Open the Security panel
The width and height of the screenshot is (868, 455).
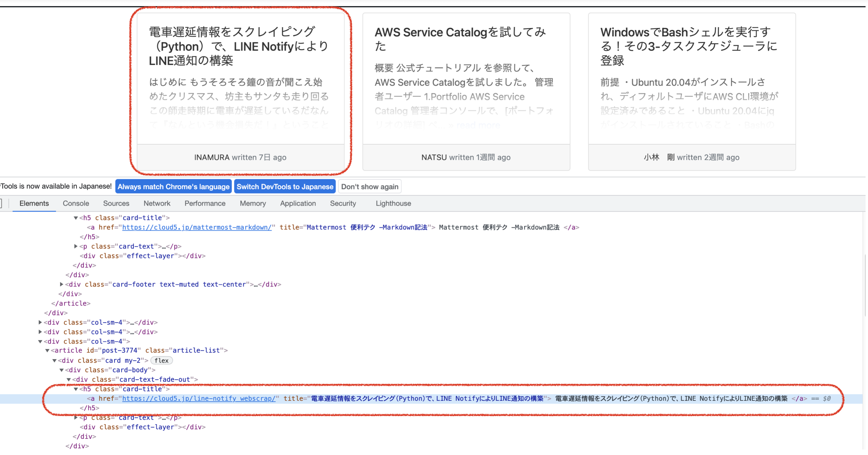(343, 203)
